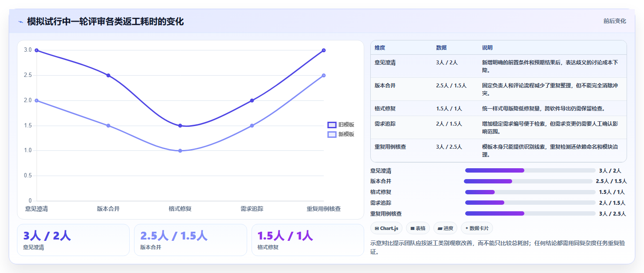Click 重复用例核查 in the table's dimension column
The image size is (644, 273).
[390, 147]
